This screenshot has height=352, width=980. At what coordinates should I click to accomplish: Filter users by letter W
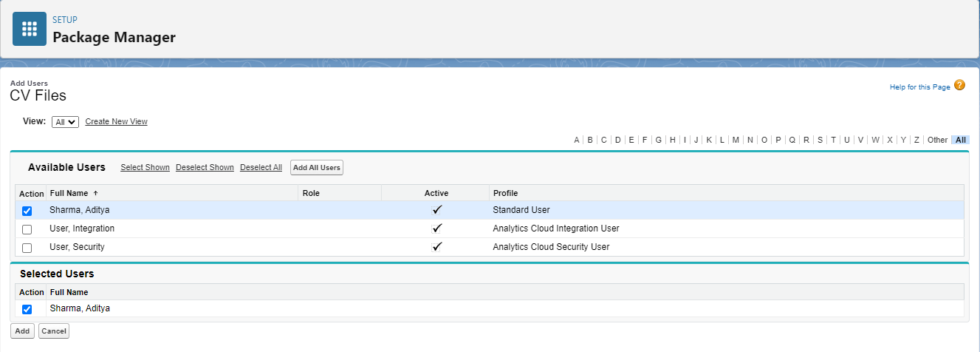click(875, 140)
